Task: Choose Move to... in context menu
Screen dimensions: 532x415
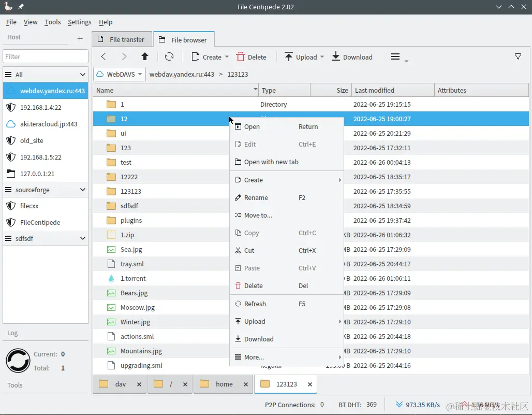Action: (x=287, y=216)
